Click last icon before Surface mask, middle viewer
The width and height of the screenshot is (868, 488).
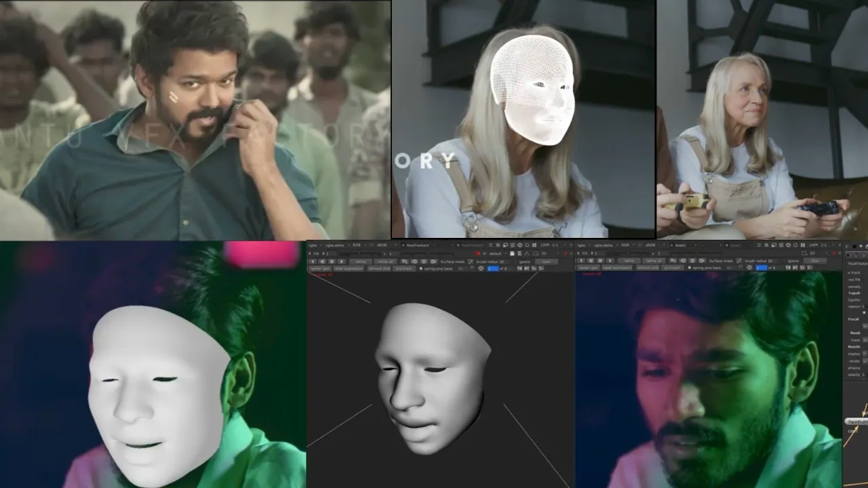click(x=433, y=261)
